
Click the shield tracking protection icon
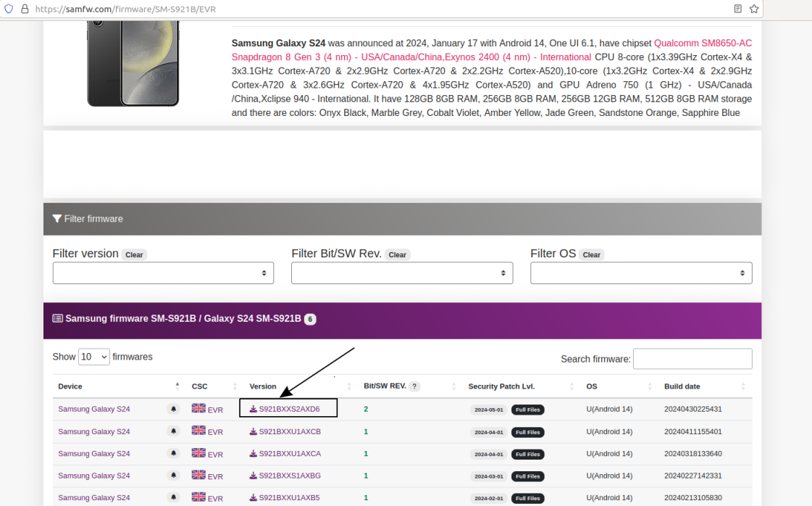coord(9,9)
